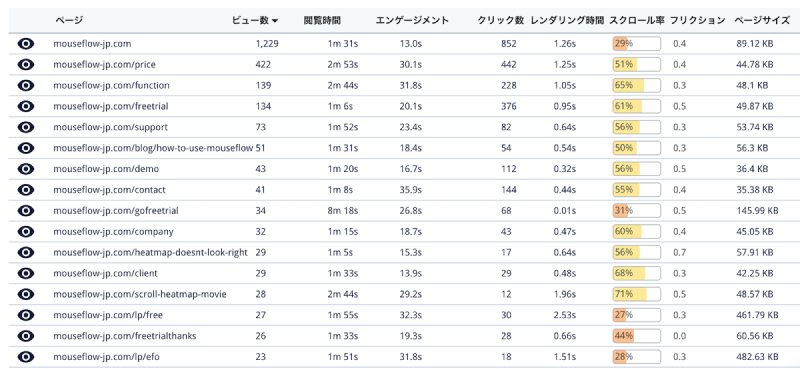The height and width of the screenshot is (369, 800).
Task: Open eye icon for mouseflow-jp.com/support
Action: (26, 127)
